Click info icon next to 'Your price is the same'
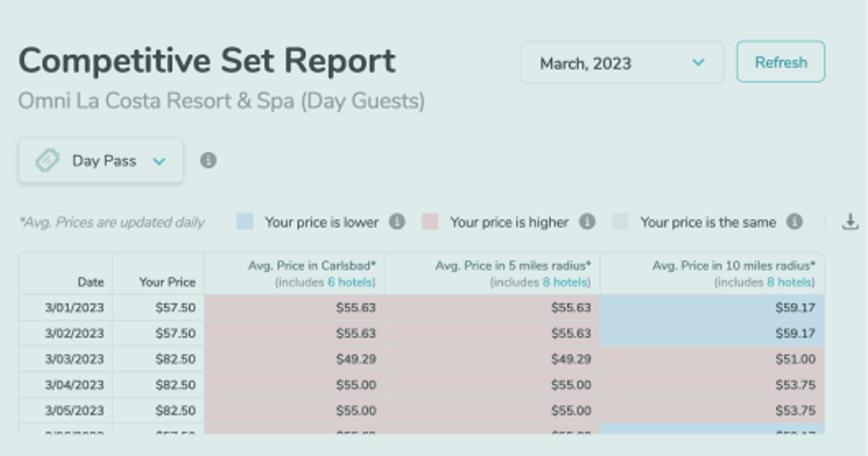This screenshot has height=456, width=868. click(x=795, y=222)
